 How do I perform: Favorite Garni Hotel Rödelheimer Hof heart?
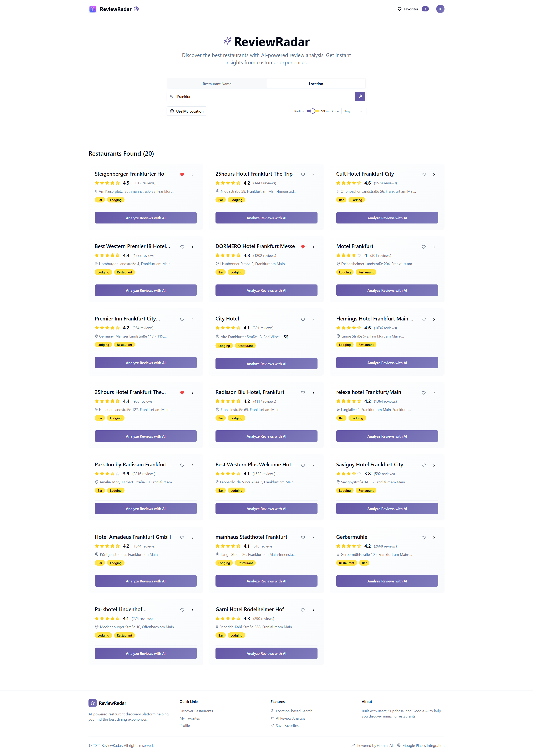(x=303, y=610)
